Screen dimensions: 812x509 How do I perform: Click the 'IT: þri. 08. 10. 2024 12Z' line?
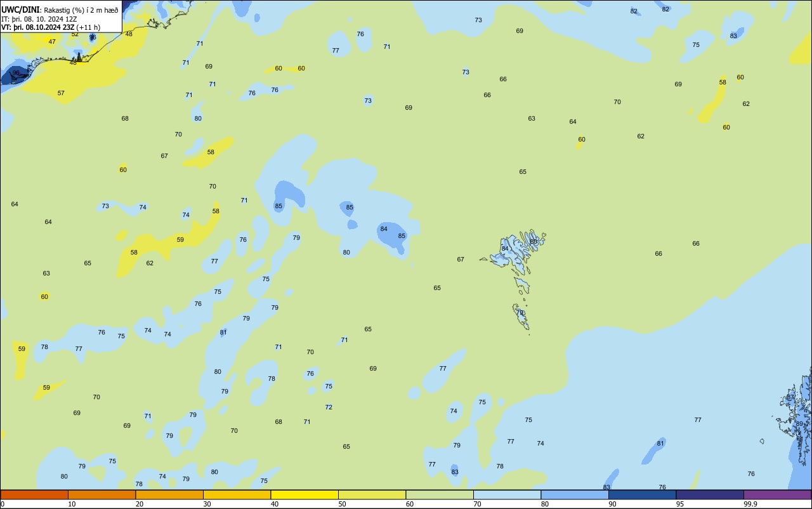pos(39,18)
